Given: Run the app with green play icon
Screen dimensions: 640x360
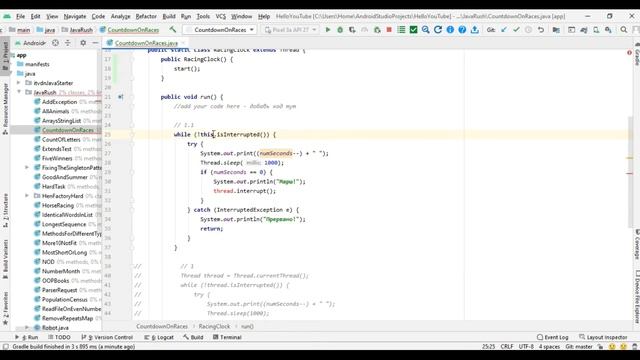Looking at the screenshot, I should (327, 30).
